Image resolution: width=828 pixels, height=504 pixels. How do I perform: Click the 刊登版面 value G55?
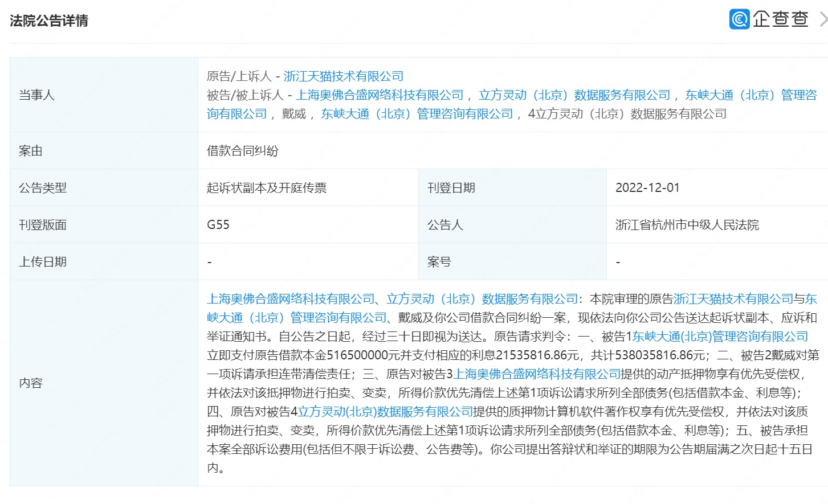click(x=218, y=225)
